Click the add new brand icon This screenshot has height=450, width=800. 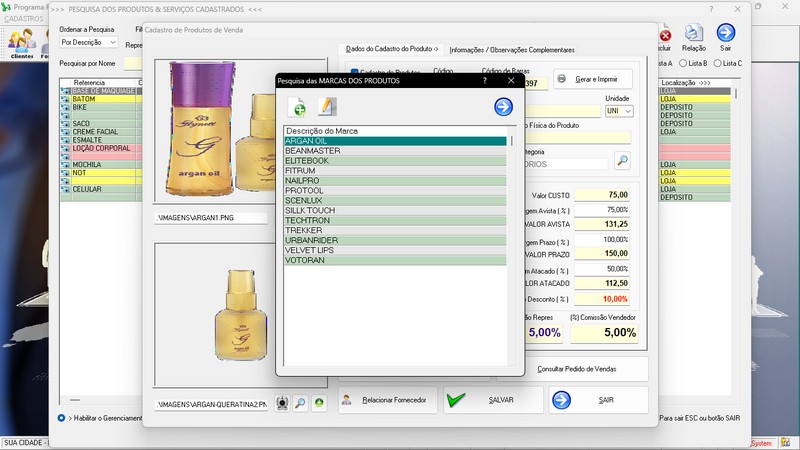297,107
